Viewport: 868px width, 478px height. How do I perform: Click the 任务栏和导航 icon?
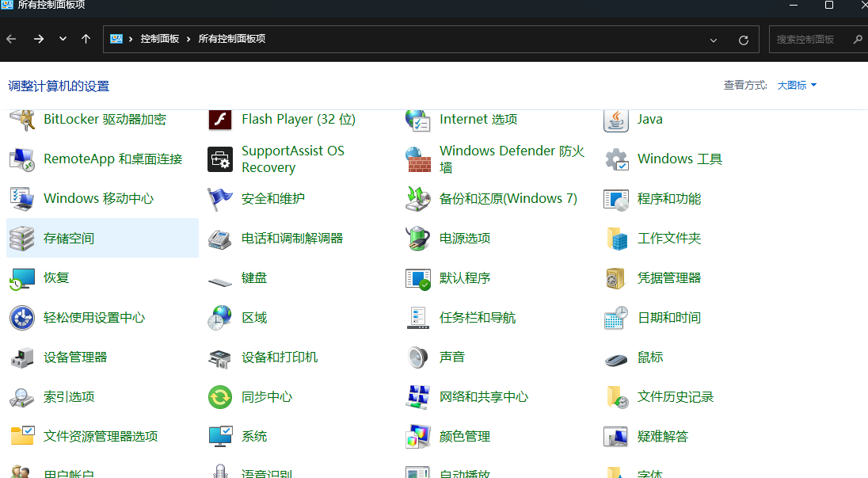coord(418,318)
